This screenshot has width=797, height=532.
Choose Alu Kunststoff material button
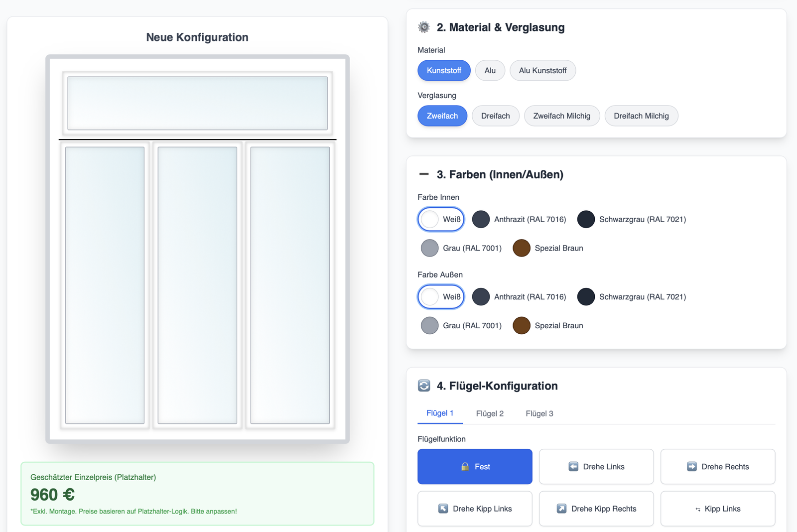pos(542,71)
